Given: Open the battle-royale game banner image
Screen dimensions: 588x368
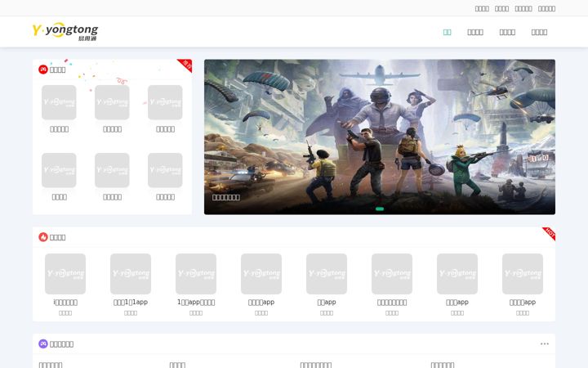Looking at the screenshot, I should click(380, 137).
